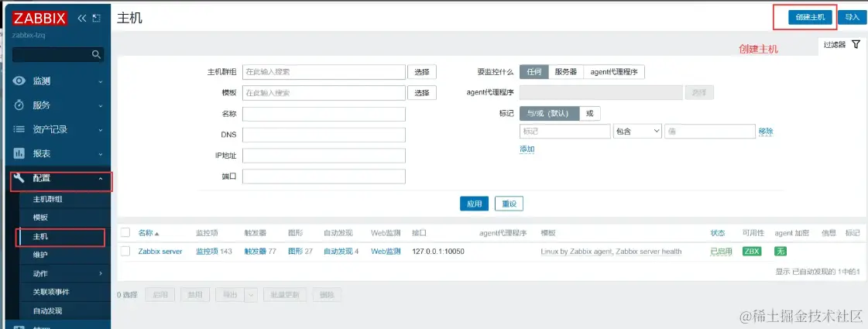Open 监控项 link for Zabbix server
Viewport: 868px width, 329px height.
(207, 252)
